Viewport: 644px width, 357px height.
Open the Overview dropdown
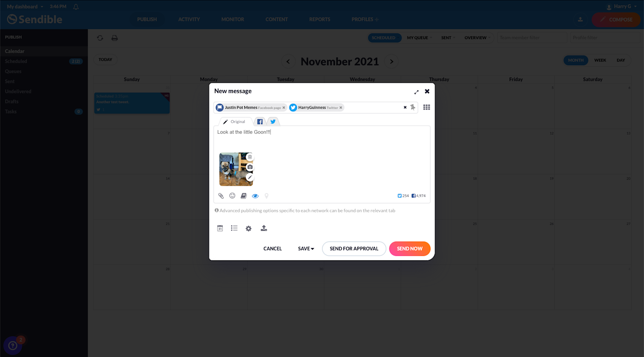tap(477, 38)
